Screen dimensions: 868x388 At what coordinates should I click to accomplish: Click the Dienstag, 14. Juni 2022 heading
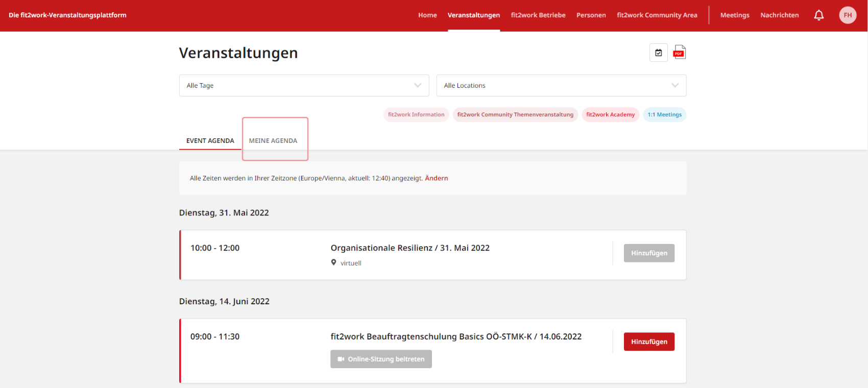[x=224, y=302]
